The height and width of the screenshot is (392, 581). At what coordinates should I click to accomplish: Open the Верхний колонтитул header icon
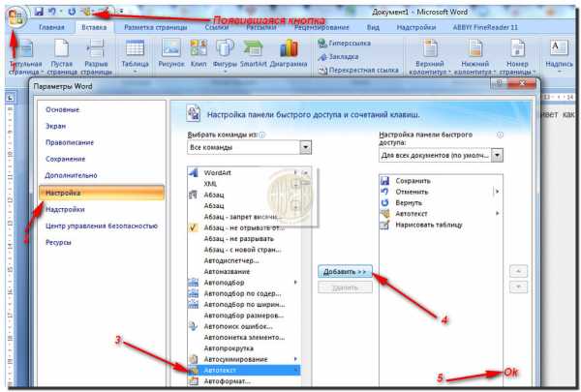[x=430, y=56]
